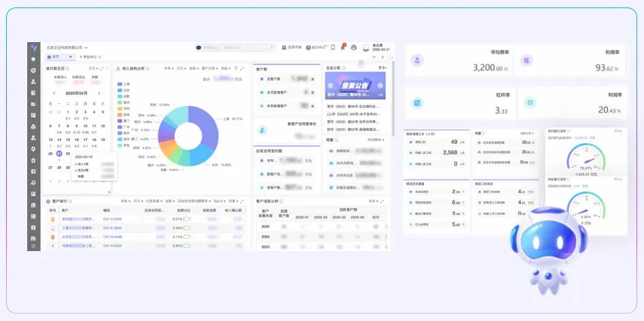
Task: Open Top10 dropdown in 客户排行 panel
Action: pos(219,201)
